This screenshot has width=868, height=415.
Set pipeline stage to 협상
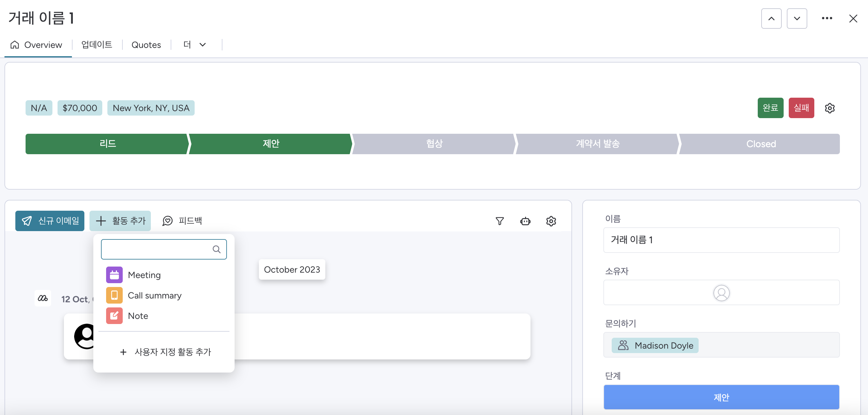pos(434,144)
